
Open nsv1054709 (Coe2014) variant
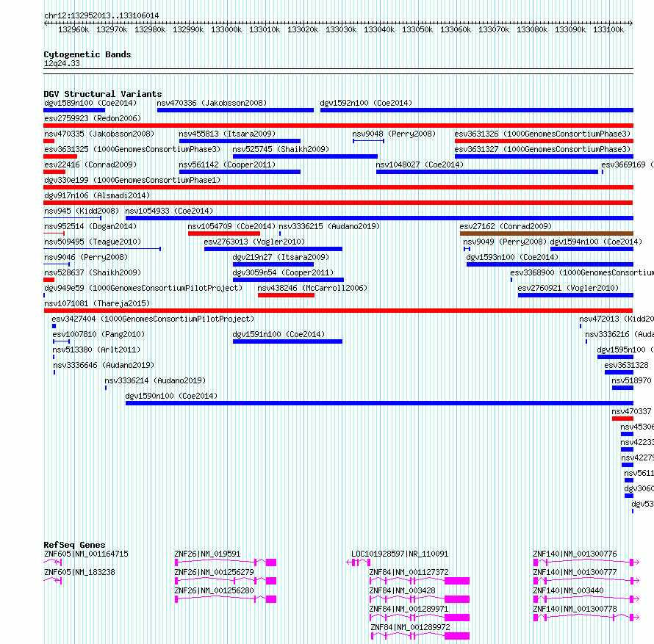click(x=231, y=226)
